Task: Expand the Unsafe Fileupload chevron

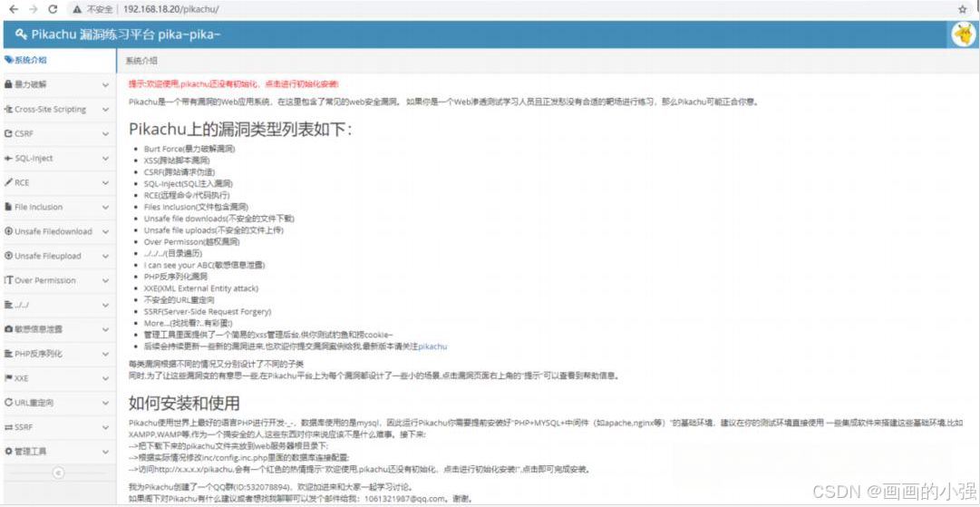Action: [106, 256]
